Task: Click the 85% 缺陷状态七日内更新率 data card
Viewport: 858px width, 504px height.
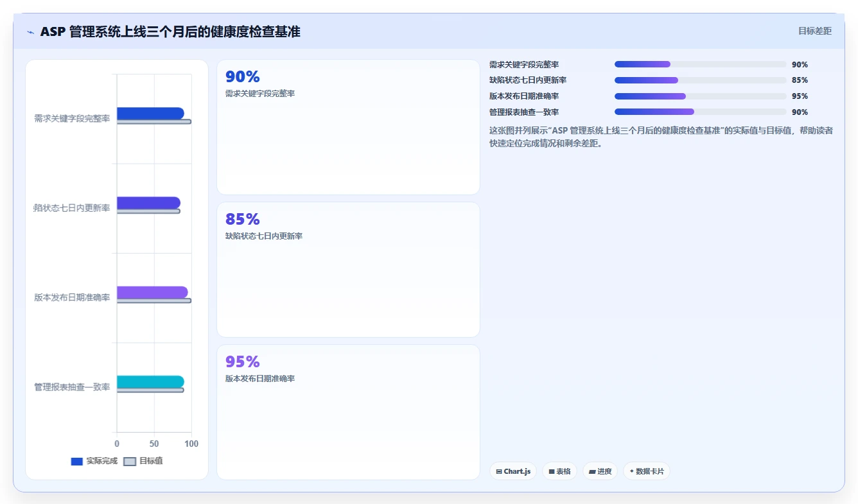Action: (x=348, y=270)
